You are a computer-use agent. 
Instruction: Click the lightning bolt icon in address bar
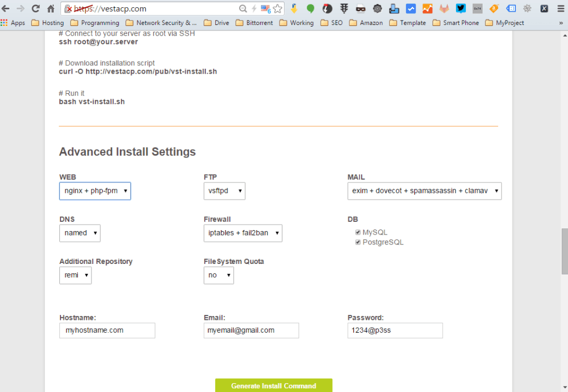click(x=254, y=9)
